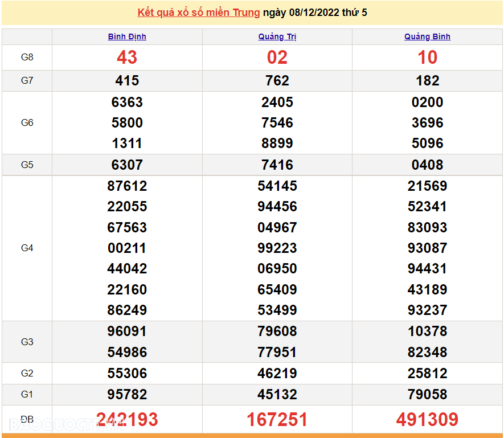This screenshot has width=504, height=438.
Task: Click the red jackpot number 242193
Action: coord(126,418)
